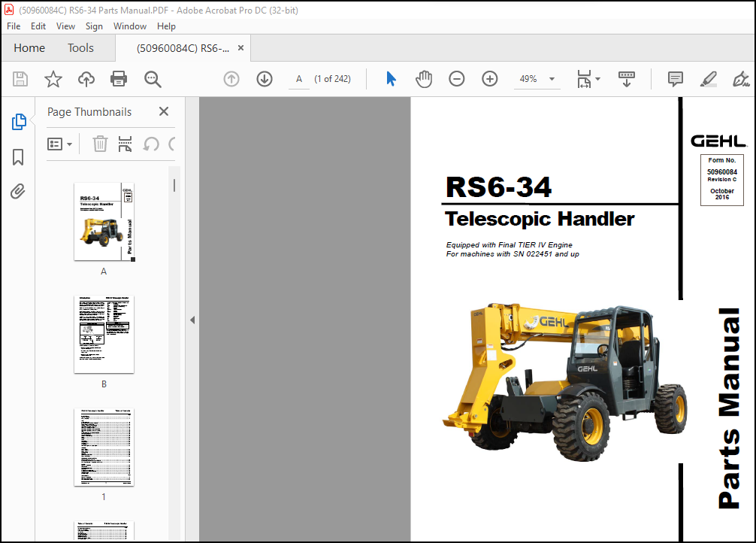This screenshot has width=756, height=543.
Task: Select page A thumbnail
Action: pyautogui.click(x=104, y=222)
